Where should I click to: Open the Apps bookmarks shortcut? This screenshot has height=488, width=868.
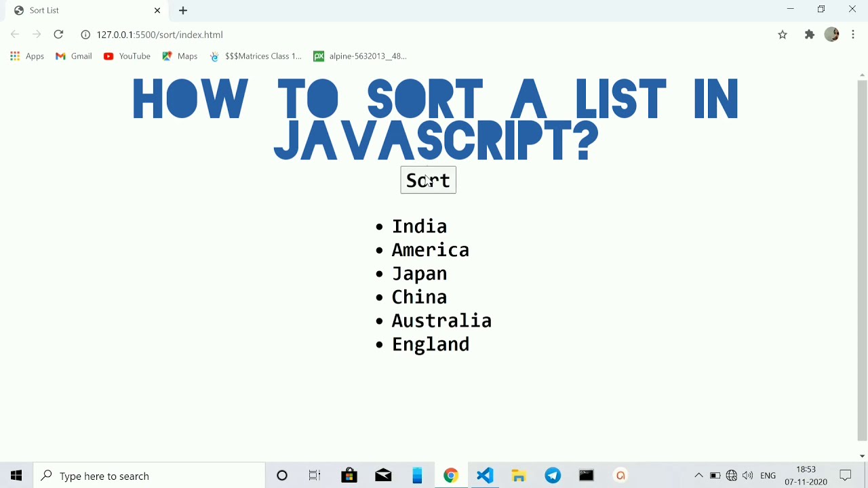tap(27, 56)
